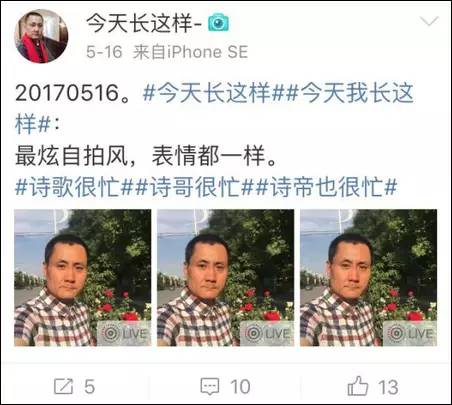View the first selfie thumbnail
Screen dimensions: 452x405
pos(83,278)
